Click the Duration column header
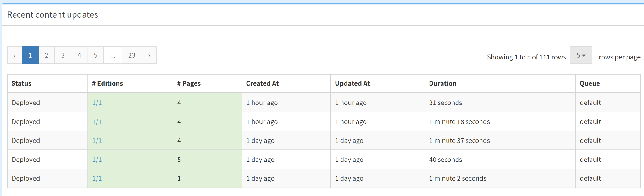This screenshot has height=196, width=644. tap(500, 83)
